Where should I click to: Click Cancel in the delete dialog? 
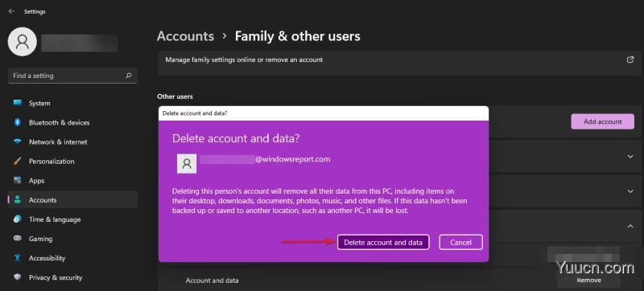coord(460,242)
